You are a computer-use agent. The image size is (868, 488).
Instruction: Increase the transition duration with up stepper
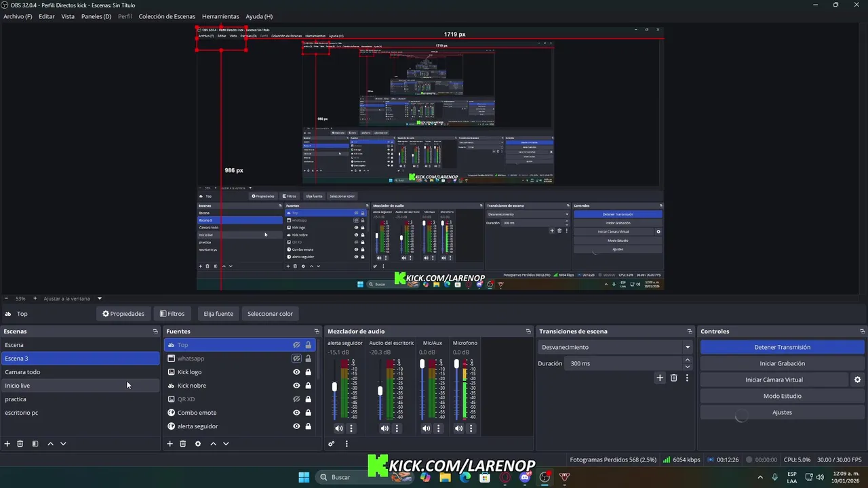coord(688,361)
